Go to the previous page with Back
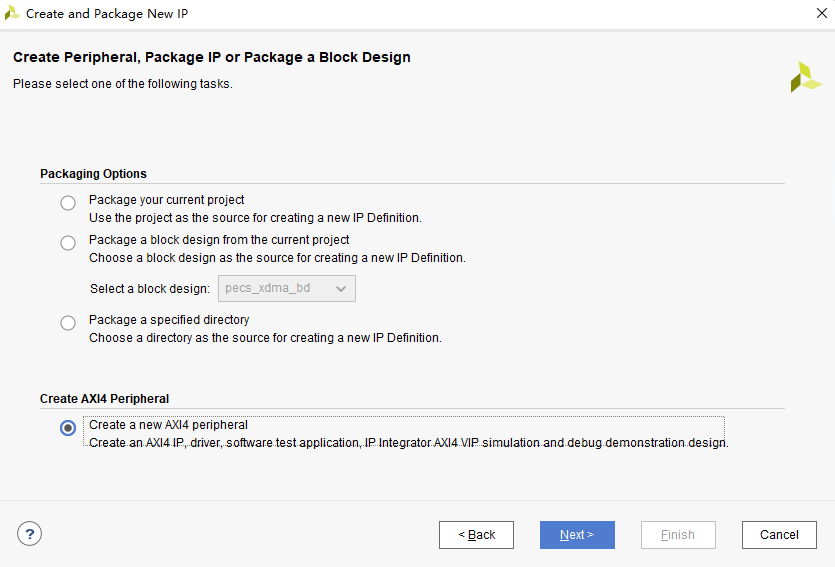835x567 pixels. pos(476,535)
